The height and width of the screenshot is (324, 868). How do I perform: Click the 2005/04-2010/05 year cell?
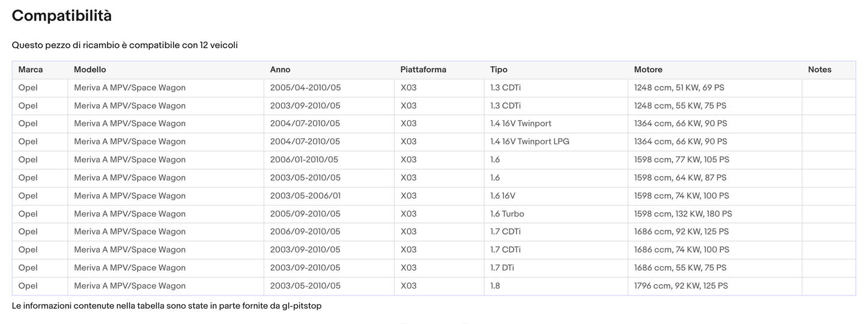(305, 88)
